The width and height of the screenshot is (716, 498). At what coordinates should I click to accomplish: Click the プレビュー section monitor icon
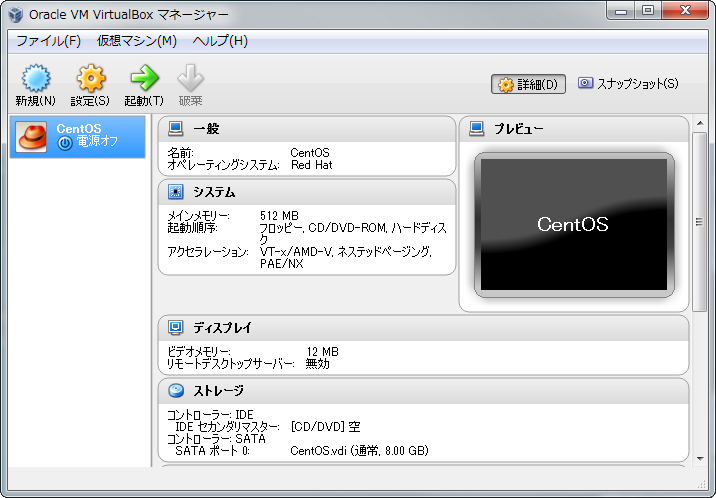[x=477, y=129]
